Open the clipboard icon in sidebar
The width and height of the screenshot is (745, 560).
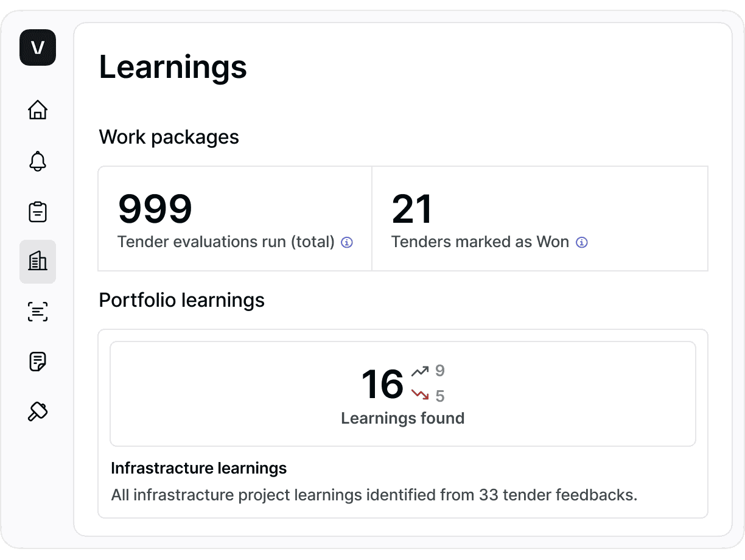[x=38, y=211]
